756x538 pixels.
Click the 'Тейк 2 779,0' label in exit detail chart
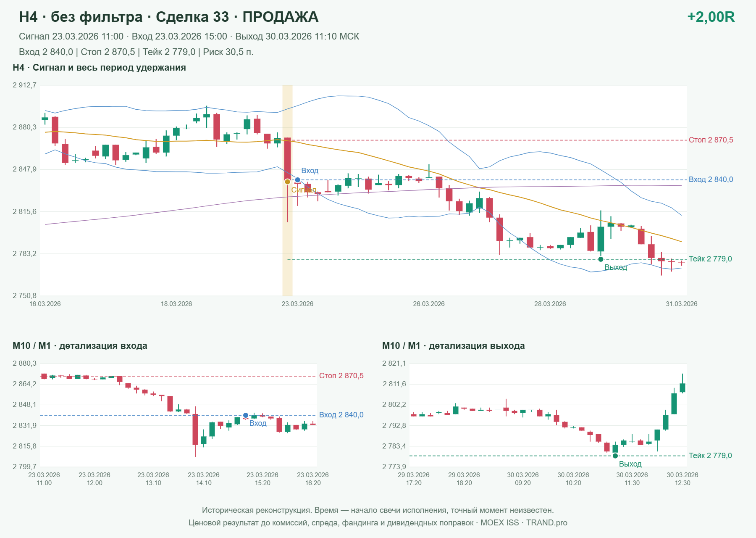tap(710, 456)
